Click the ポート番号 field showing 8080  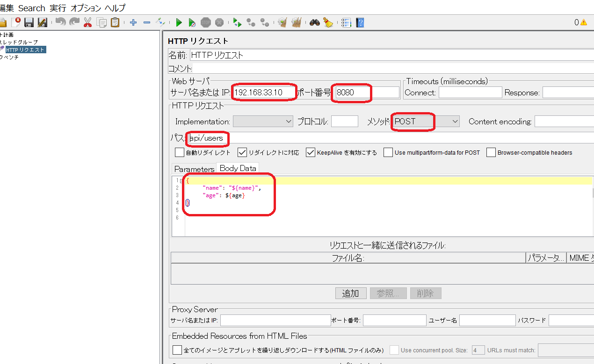pyautogui.click(x=367, y=93)
